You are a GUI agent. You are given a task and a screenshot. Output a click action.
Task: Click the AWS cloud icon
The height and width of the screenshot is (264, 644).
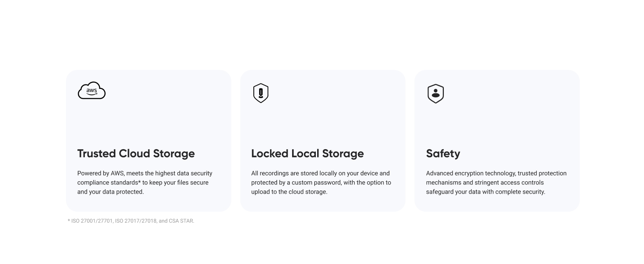coord(91,91)
